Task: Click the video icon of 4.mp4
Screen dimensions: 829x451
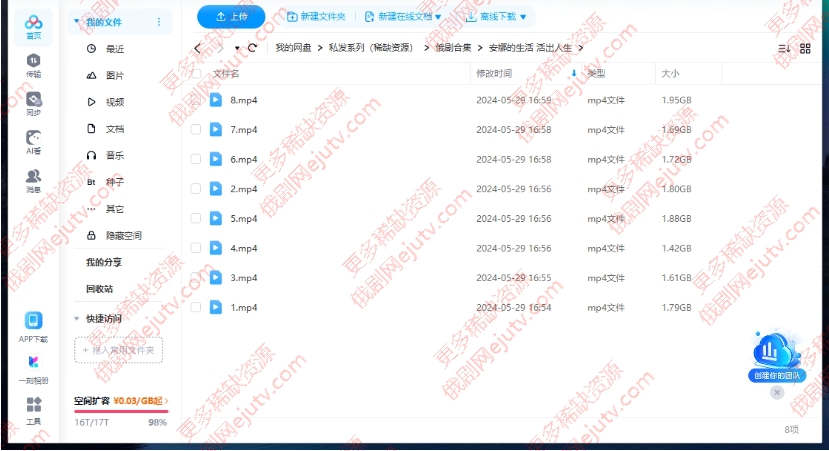Action: coord(216,248)
